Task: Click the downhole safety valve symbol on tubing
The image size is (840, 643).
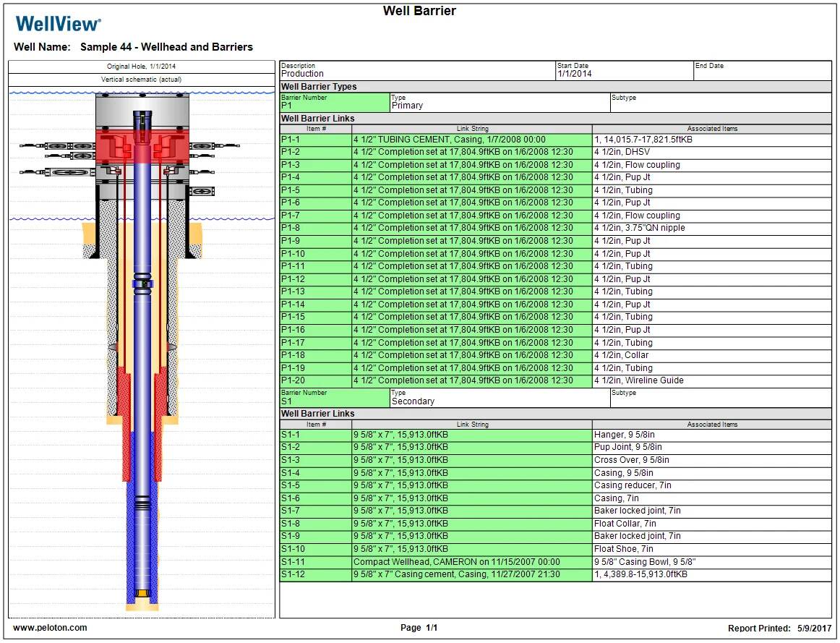Action: coord(142,282)
